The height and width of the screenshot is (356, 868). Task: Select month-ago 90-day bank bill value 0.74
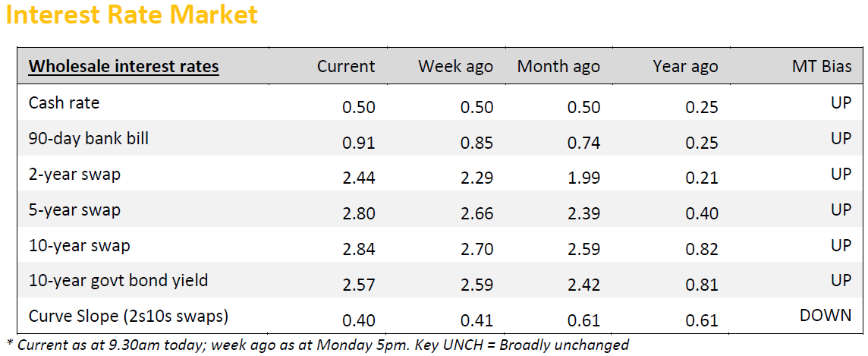tap(583, 143)
